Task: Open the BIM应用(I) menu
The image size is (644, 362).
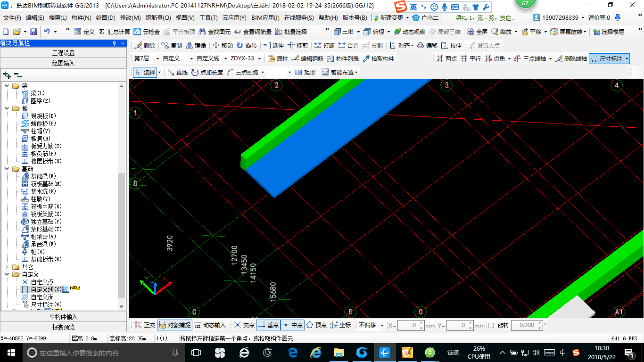Action: (265, 18)
